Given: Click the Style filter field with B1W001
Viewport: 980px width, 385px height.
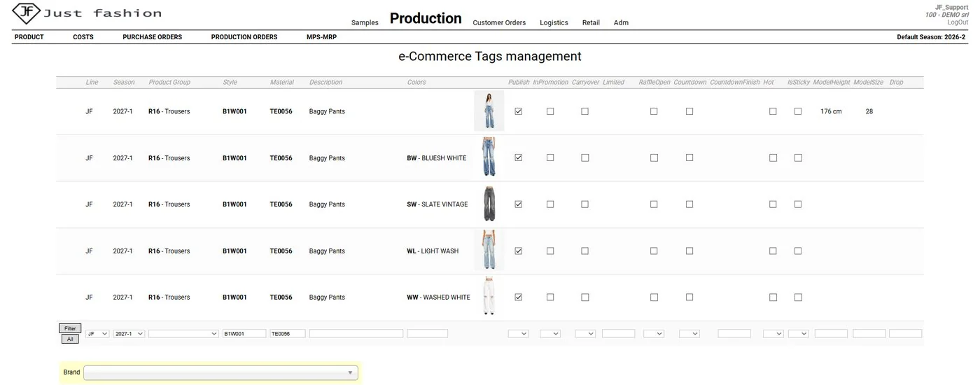Looking at the screenshot, I should (244, 334).
